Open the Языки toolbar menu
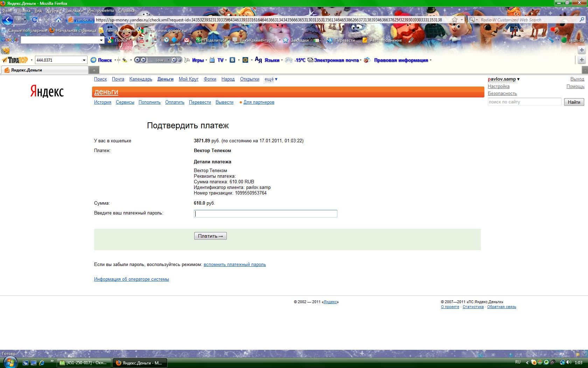 [268, 60]
